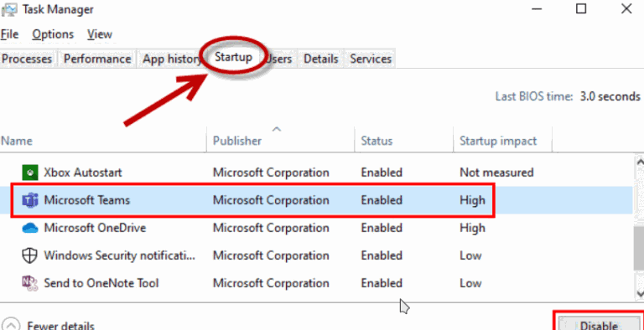
Task: Open the File menu
Action: pos(9,34)
